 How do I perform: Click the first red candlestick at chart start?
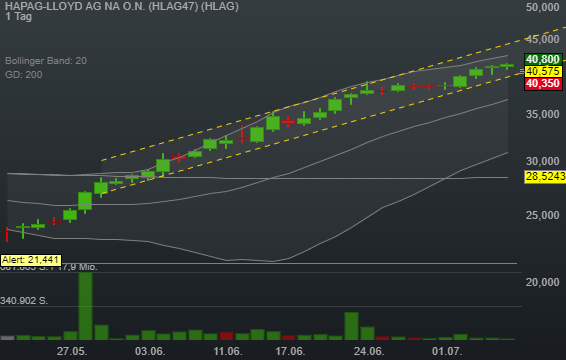tap(7, 234)
